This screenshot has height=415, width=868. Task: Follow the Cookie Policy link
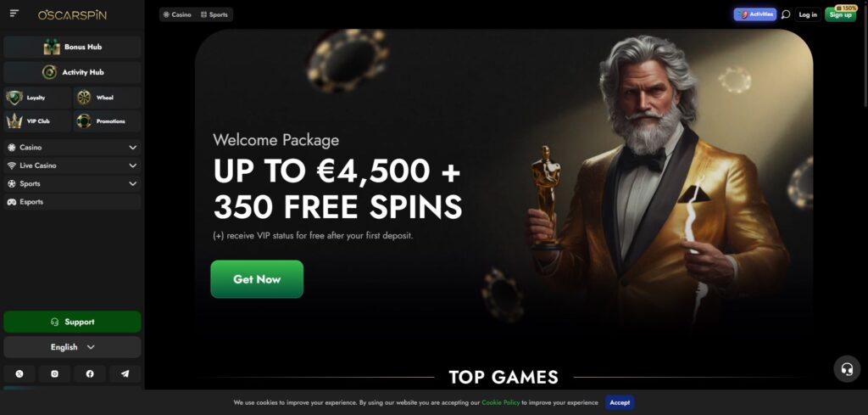pos(500,403)
